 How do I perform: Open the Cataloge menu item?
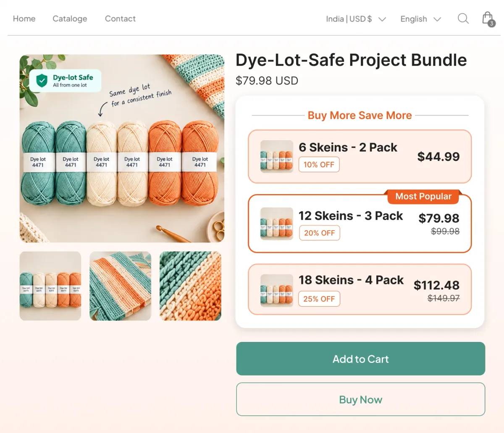70,18
